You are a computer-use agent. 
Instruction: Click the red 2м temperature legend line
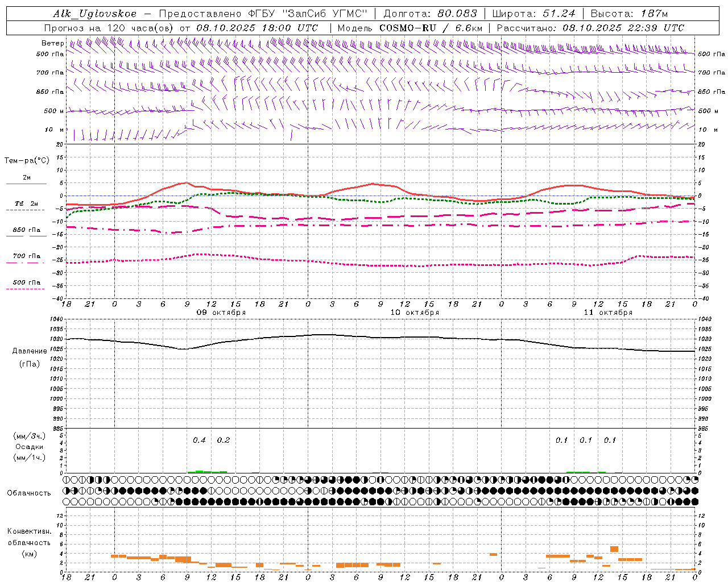26,184
